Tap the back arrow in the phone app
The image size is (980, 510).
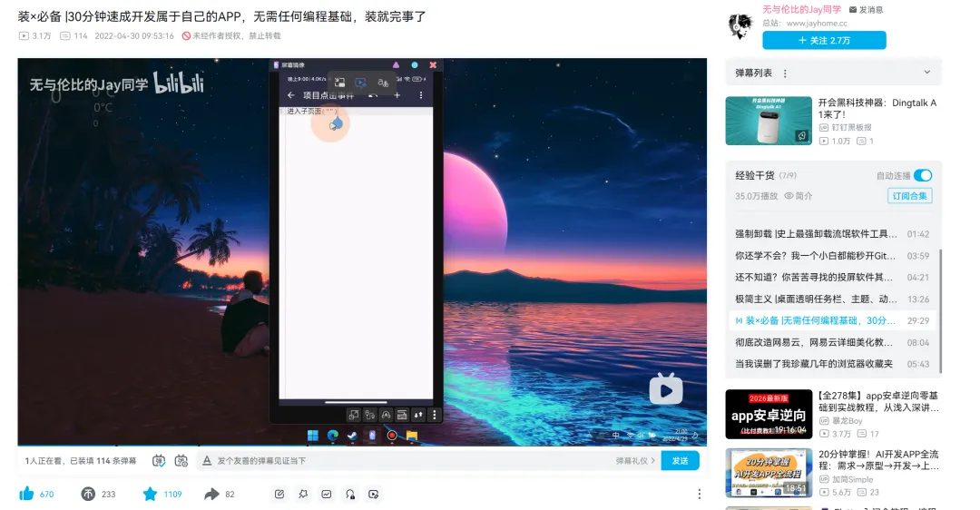290,95
